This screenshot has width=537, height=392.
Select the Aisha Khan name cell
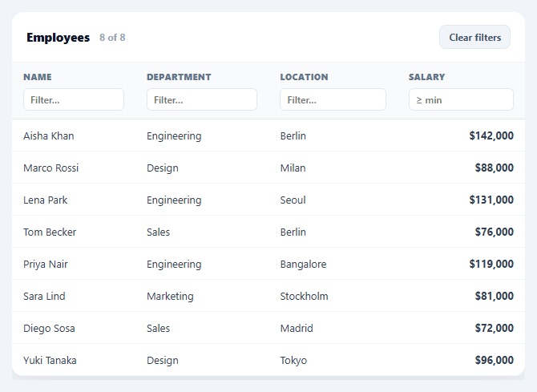tap(49, 136)
